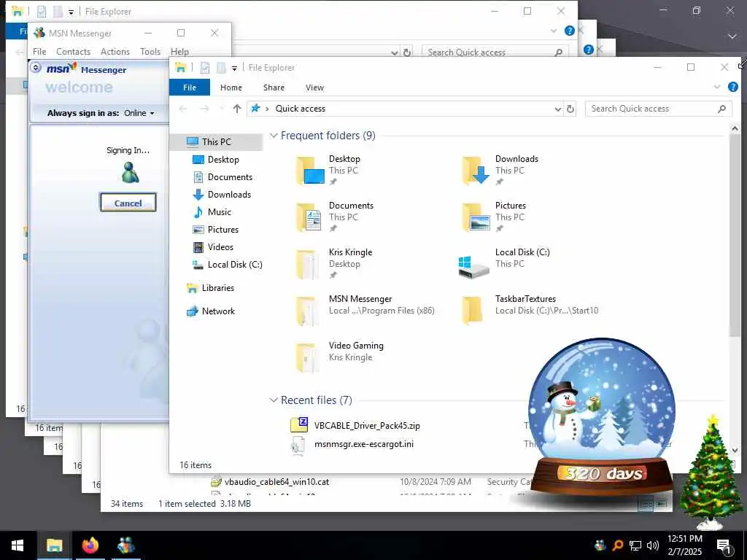This screenshot has width=747, height=560.
Task: Click the back navigation arrow in front Explorer
Action: [183, 109]
